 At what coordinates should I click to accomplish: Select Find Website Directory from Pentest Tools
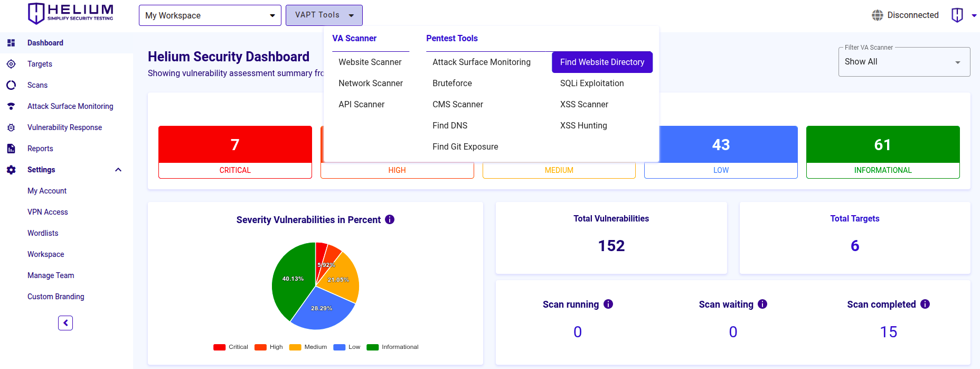coord(602,62)
